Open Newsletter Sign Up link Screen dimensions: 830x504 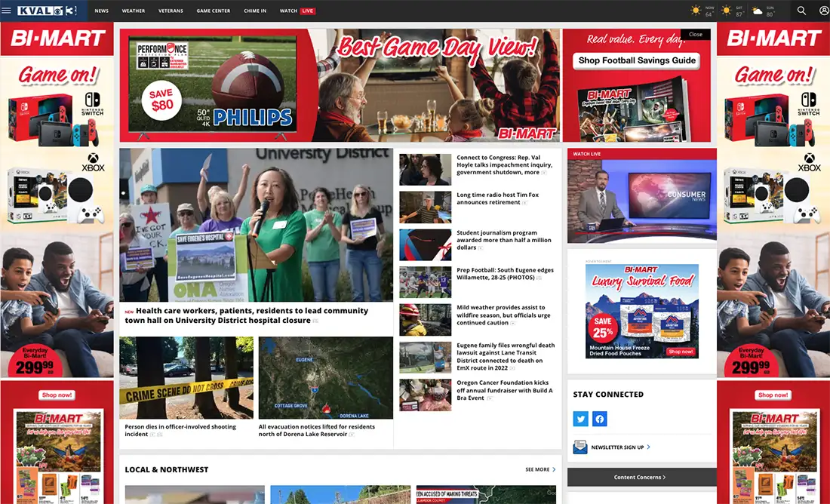(617, 447)
